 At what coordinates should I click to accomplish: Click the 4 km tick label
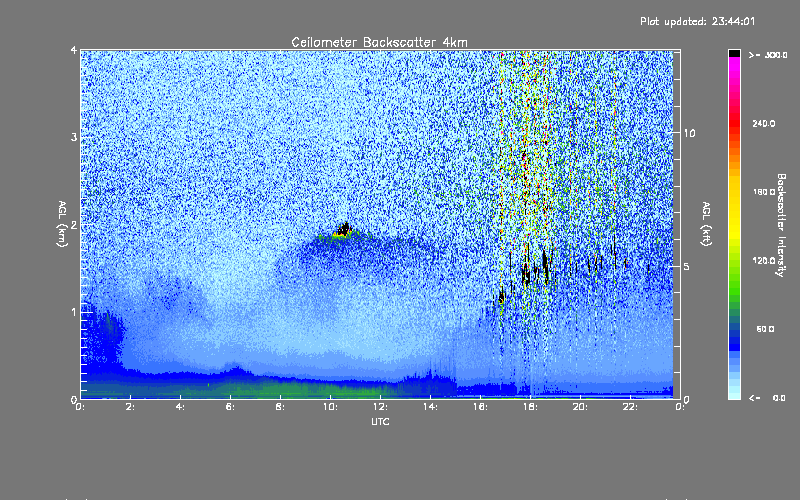coord(74,50)
